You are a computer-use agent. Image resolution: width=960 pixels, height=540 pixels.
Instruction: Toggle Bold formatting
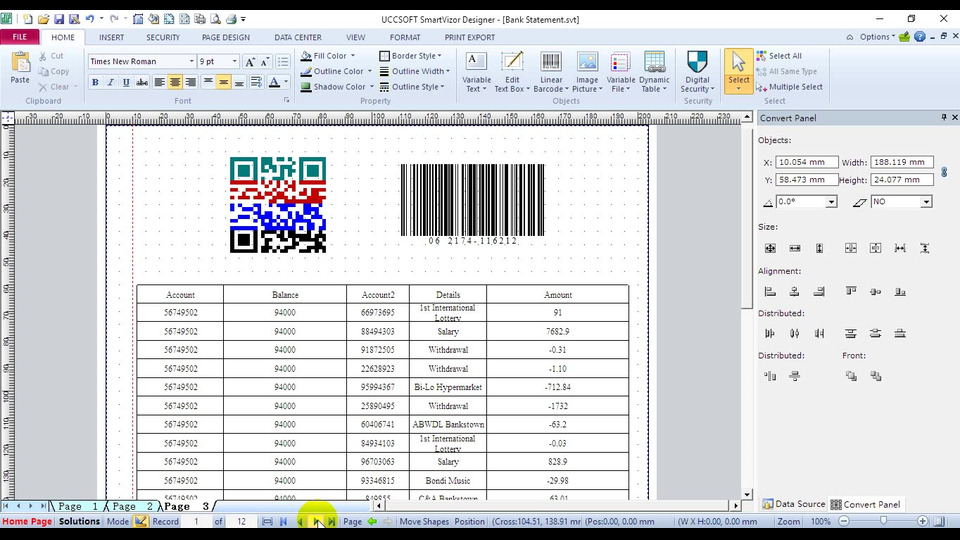coord(95,82)
